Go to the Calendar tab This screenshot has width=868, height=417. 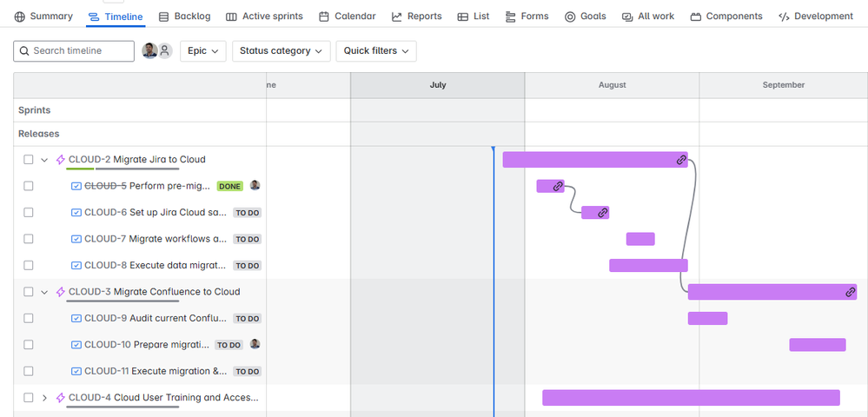click(348, 16)
